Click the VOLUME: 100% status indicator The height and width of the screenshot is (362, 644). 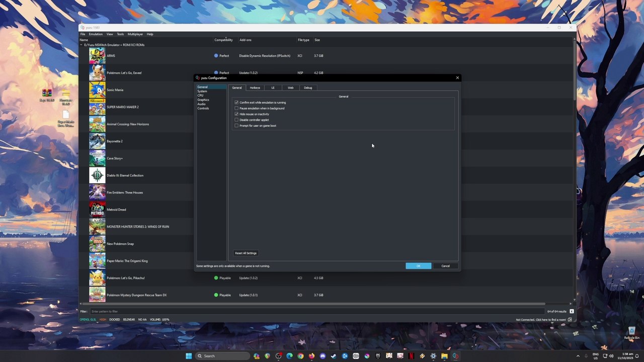pyautogui.click(x=159, y=320)
